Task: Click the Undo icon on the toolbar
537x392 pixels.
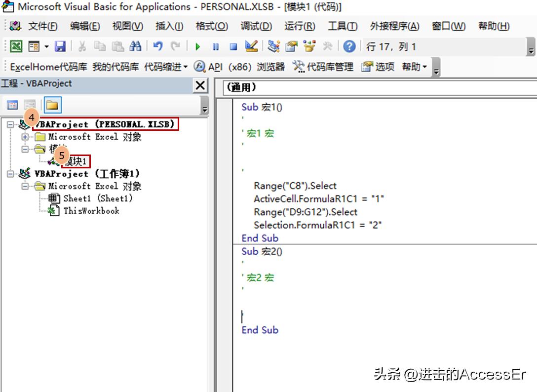Action: tap(158, 46)
